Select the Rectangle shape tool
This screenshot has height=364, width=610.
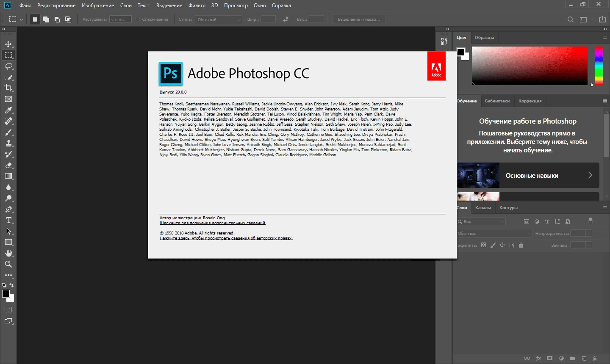tap(8, 242)
